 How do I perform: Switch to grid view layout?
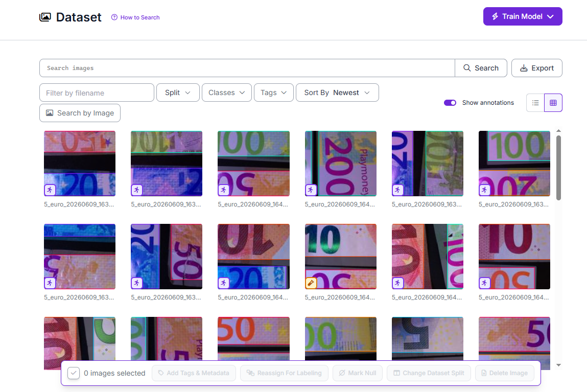tap(553, 103)
